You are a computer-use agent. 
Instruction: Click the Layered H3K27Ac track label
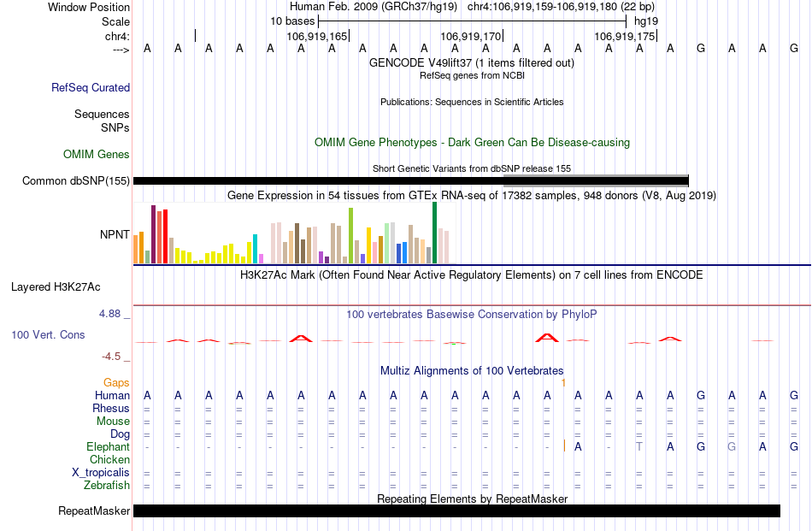[56, 287]
